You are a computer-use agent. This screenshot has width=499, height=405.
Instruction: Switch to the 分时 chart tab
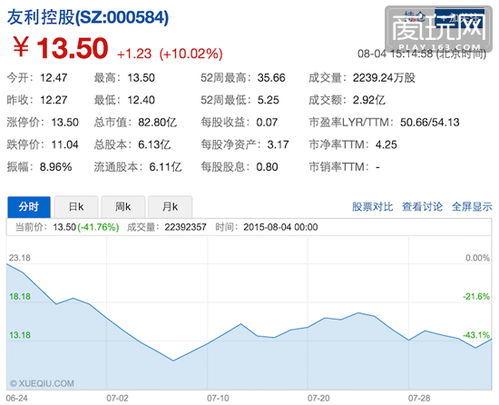[29, 207]
